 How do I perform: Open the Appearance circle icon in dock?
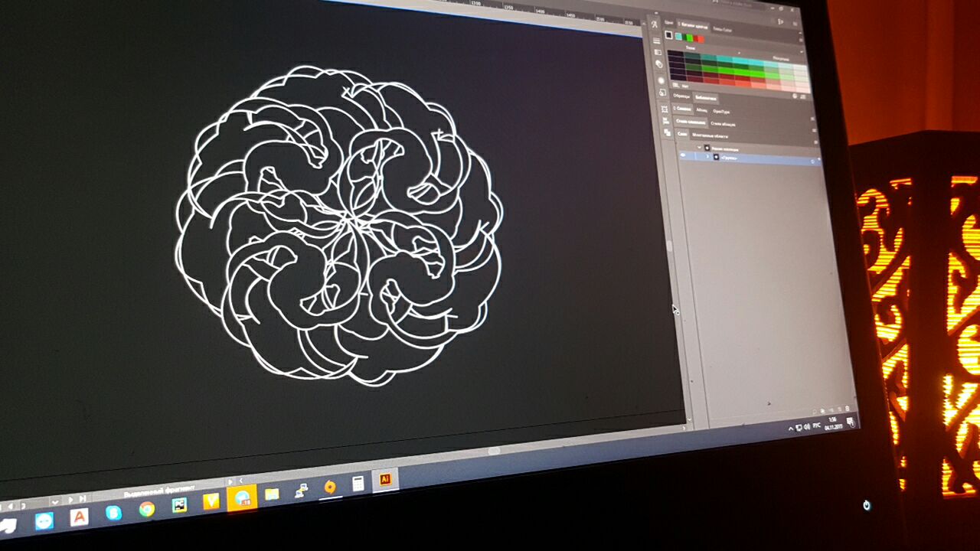pyautogui.click(x=661, y=80)
